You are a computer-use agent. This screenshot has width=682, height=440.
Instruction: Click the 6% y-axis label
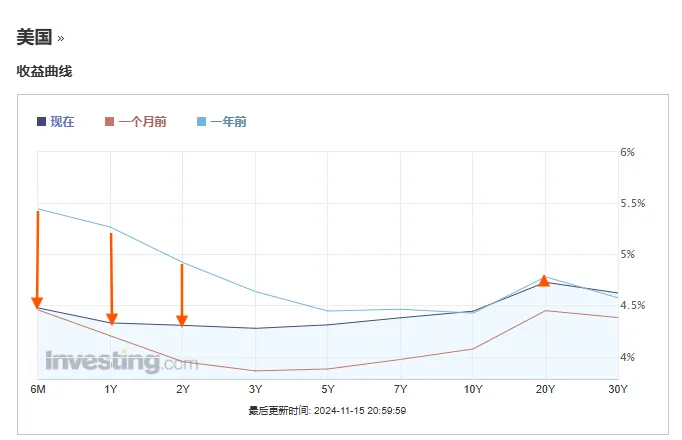[x=627, y=152]
